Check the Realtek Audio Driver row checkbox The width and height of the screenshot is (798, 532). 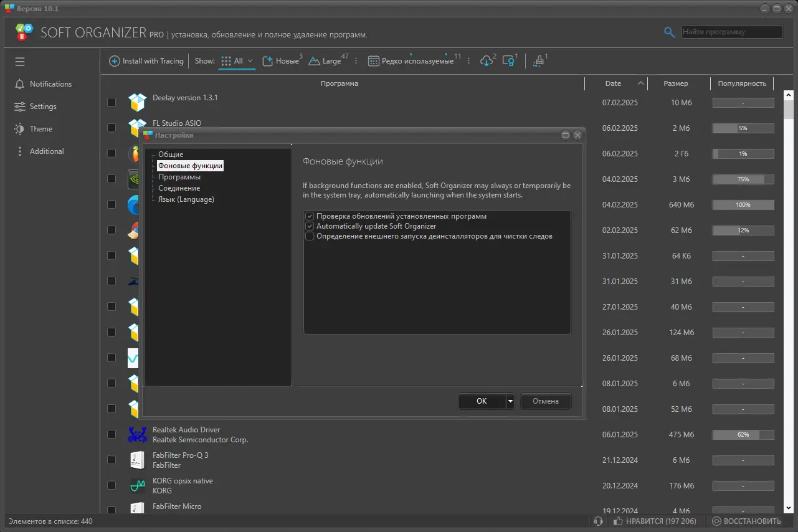[112, 434]
